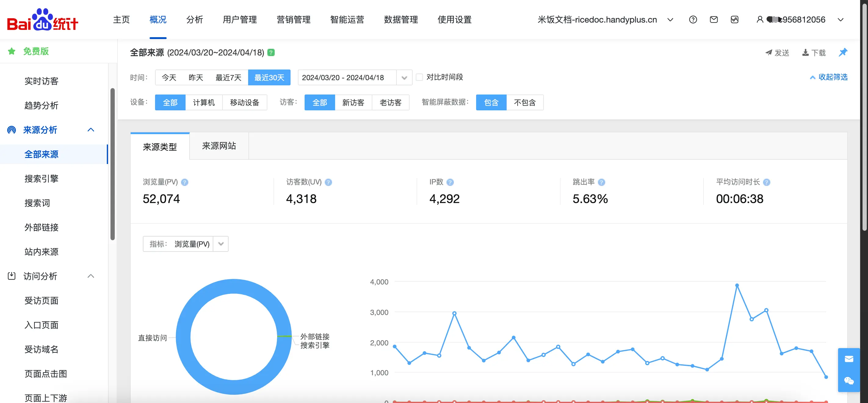868x403 pixels.
Task: Click the green star 免费版 icon
Action: coord(12,51)
